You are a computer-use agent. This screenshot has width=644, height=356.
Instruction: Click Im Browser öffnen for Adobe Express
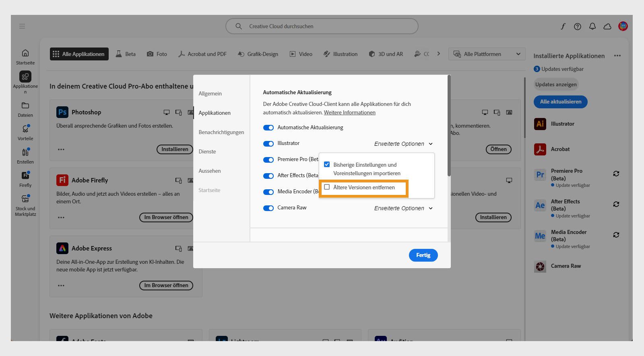(x=166, y=286)
